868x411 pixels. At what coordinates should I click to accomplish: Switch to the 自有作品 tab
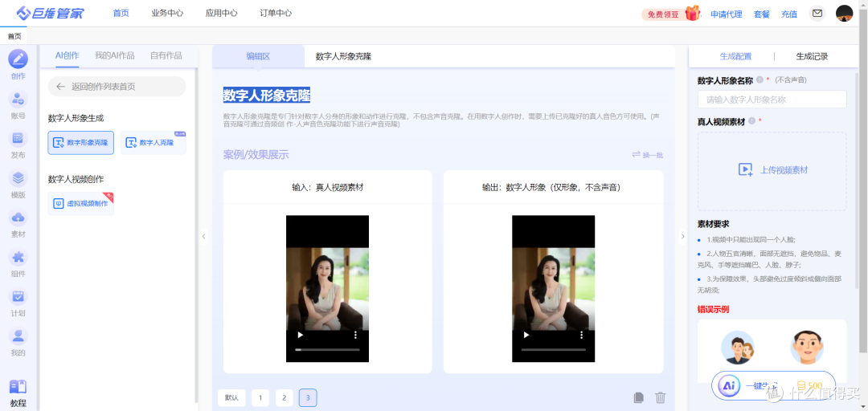tap(166, 55)
